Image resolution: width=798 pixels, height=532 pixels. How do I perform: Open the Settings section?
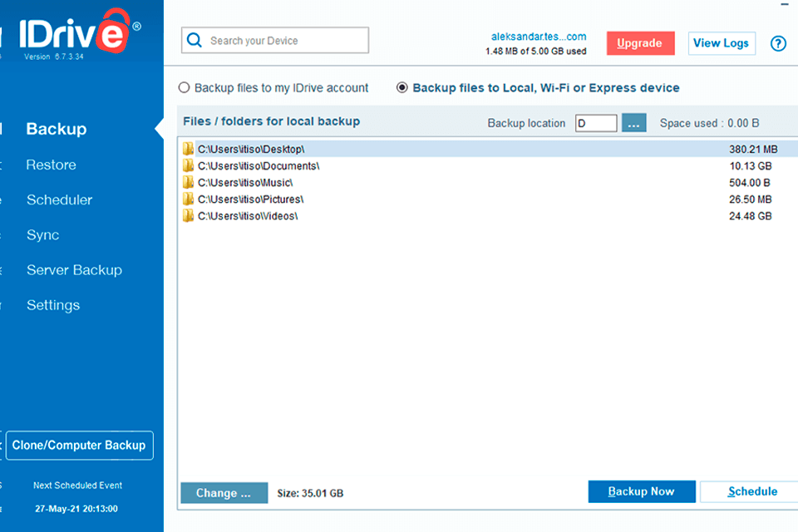click(53, 305)
